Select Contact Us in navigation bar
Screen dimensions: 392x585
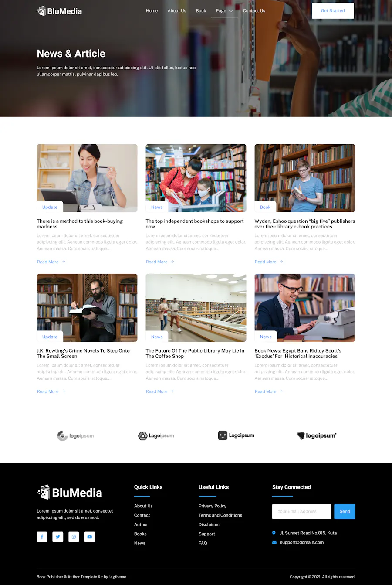click(x=254, y=11)
